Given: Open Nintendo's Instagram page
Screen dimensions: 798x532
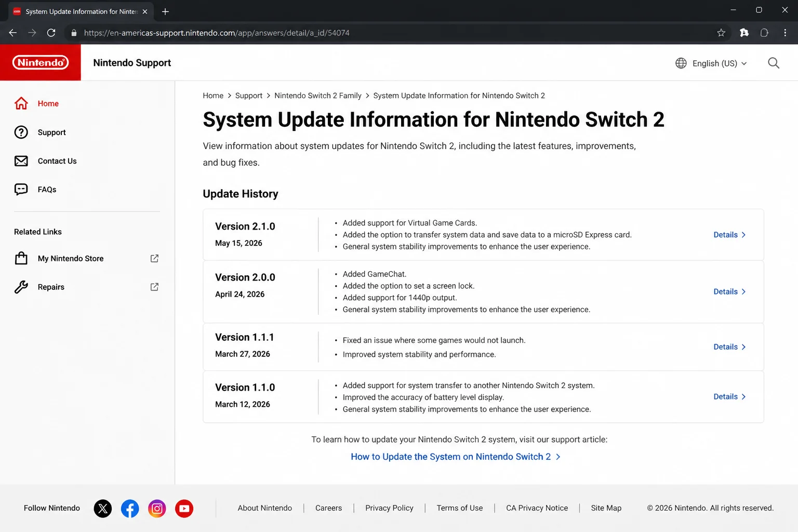Looking at the screenshot, I should pos(157,508).
